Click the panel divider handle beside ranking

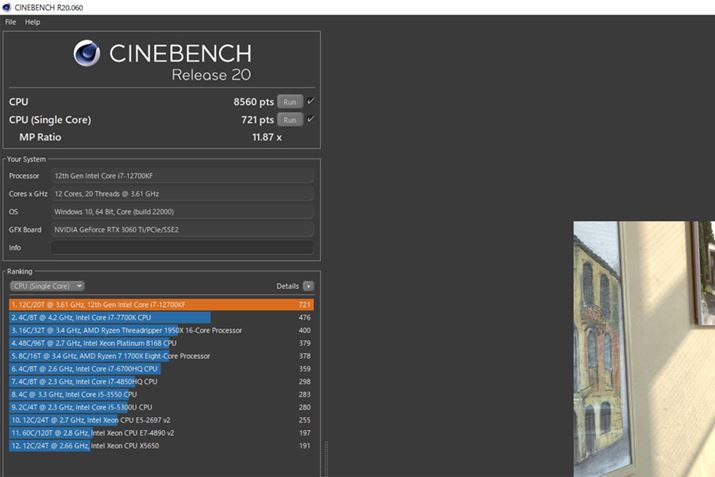click(x=326, y=458)
